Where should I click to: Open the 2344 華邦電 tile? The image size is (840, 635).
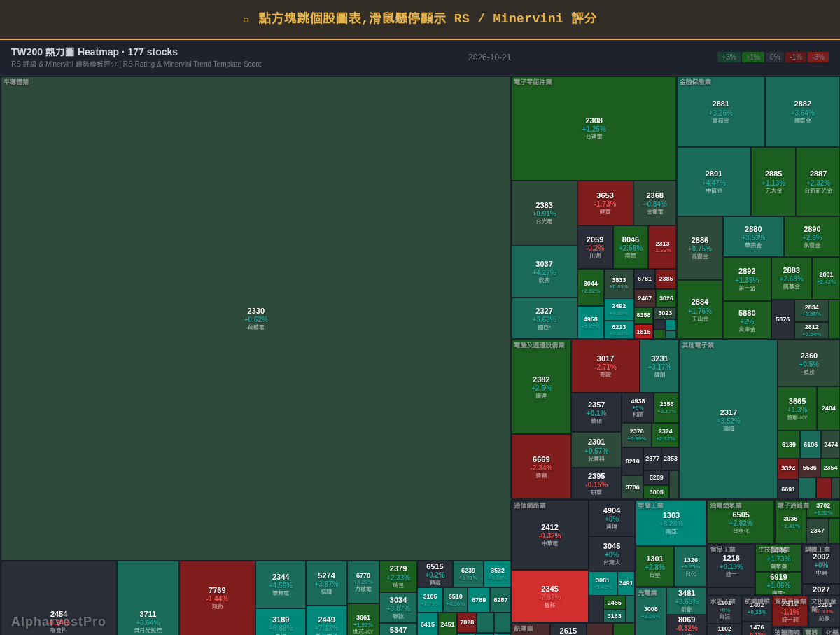tap(281, 585)
